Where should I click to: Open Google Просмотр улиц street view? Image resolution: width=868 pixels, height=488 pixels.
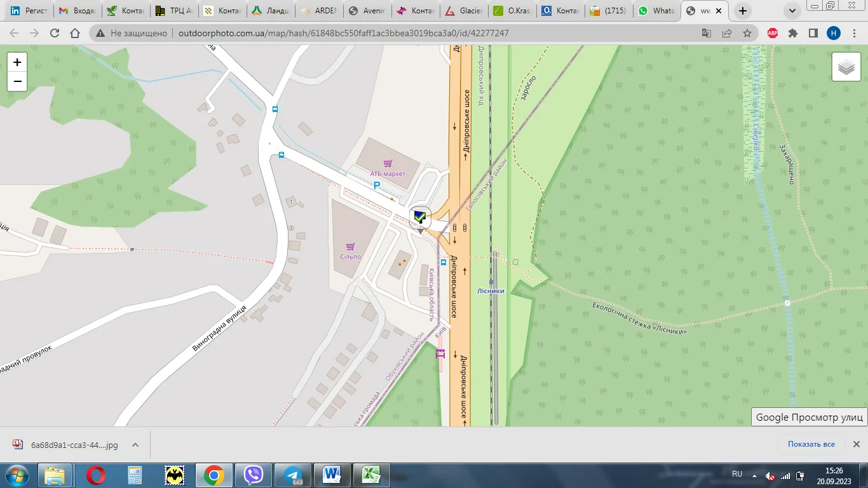click(809, 417)
